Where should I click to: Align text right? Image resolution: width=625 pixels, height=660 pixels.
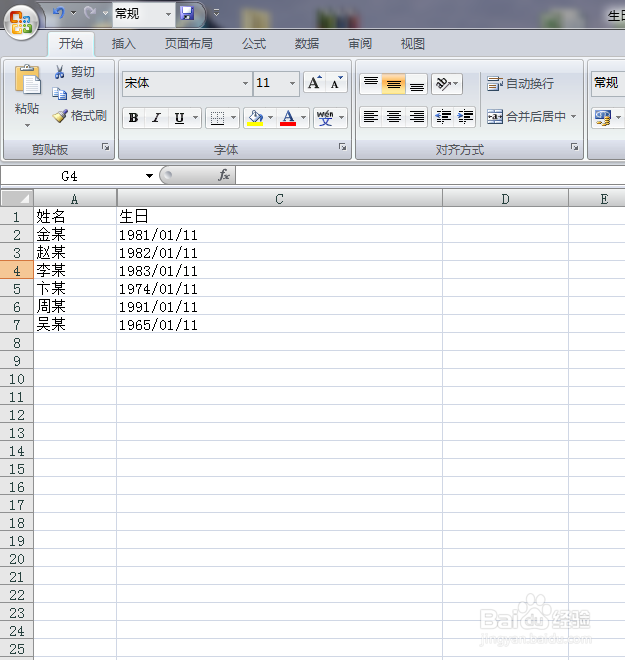tap(417, 117)
